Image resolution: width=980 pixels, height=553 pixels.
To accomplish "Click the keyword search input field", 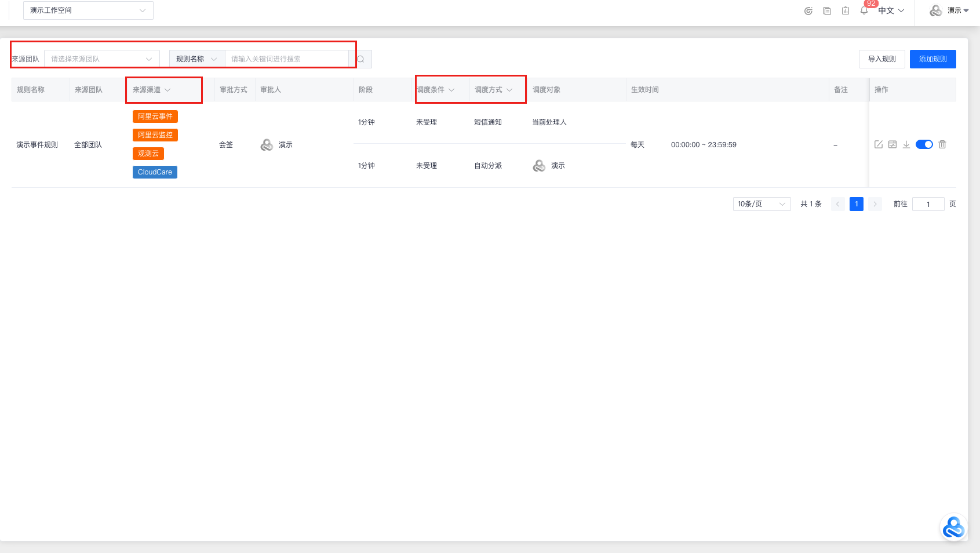I will click(x=287, y=59).
